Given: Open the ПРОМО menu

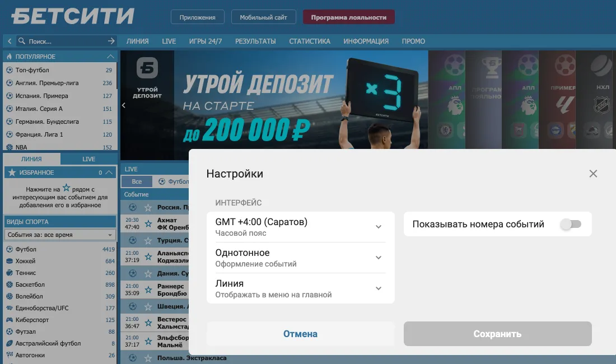Looking at the screenshot, I should point(413,41).
